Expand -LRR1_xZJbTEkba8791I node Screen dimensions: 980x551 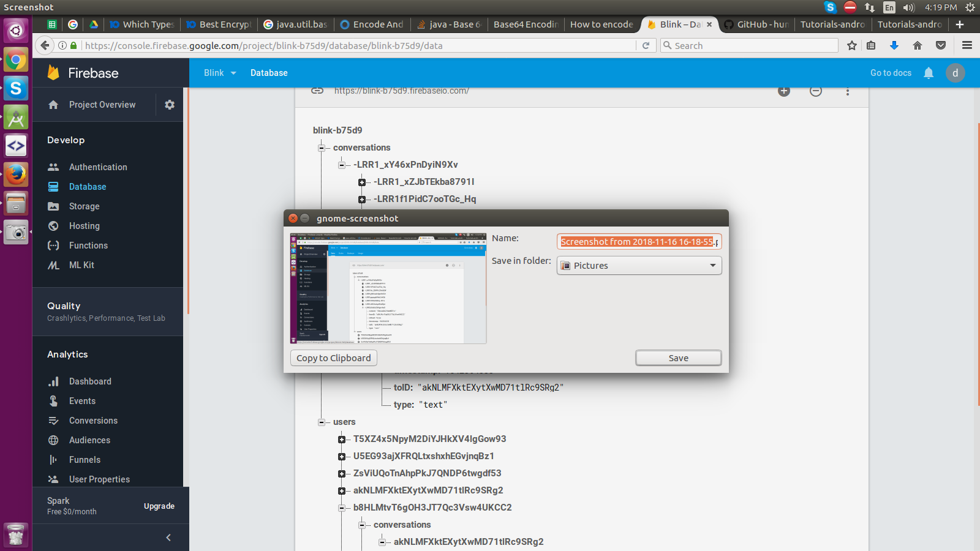[x=362, y=182]
